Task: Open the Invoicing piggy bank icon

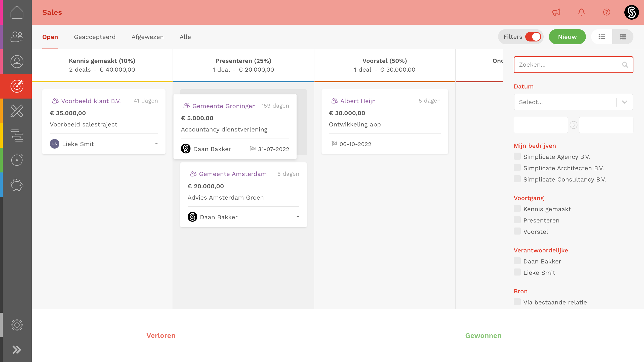Action: [x=17, y=185]
